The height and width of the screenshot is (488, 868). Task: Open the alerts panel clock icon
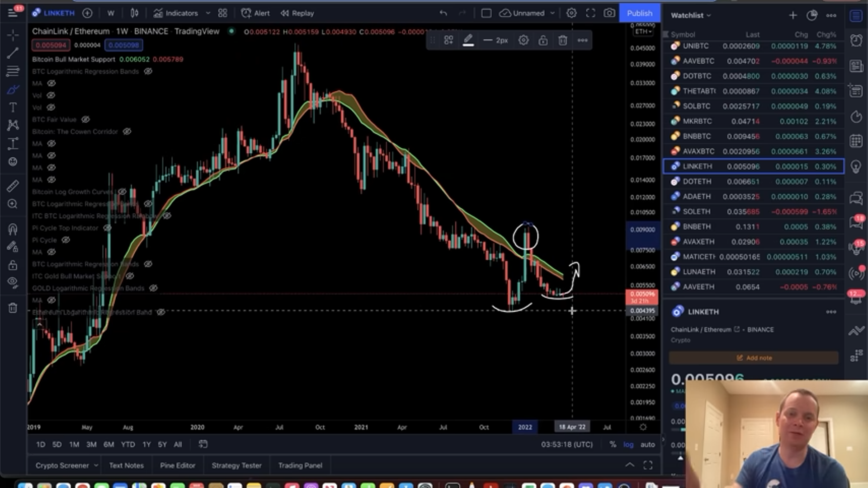(x=856, y=40)
